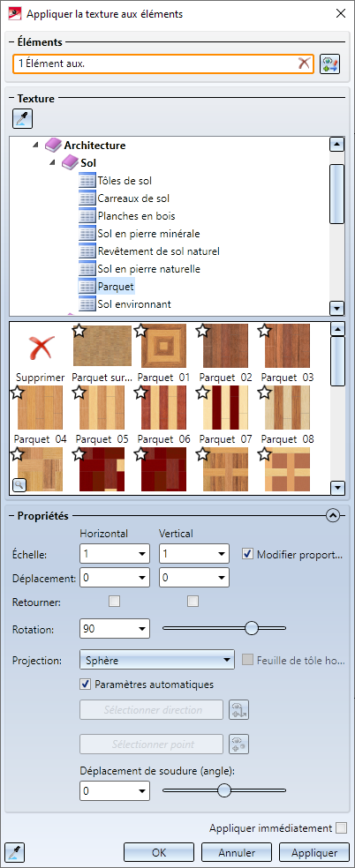Image resolution: width=355 pixels, height=868 pixels.
Task: Mark Parquet 01 as favorite with its star
Action: click(141, 331)
